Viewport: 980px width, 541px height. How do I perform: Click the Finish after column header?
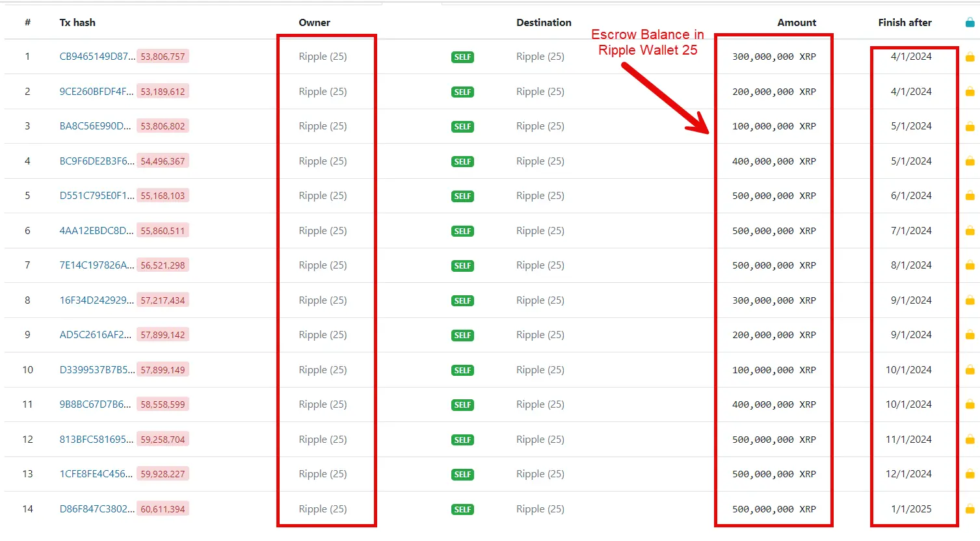click(x=905, y=23)
